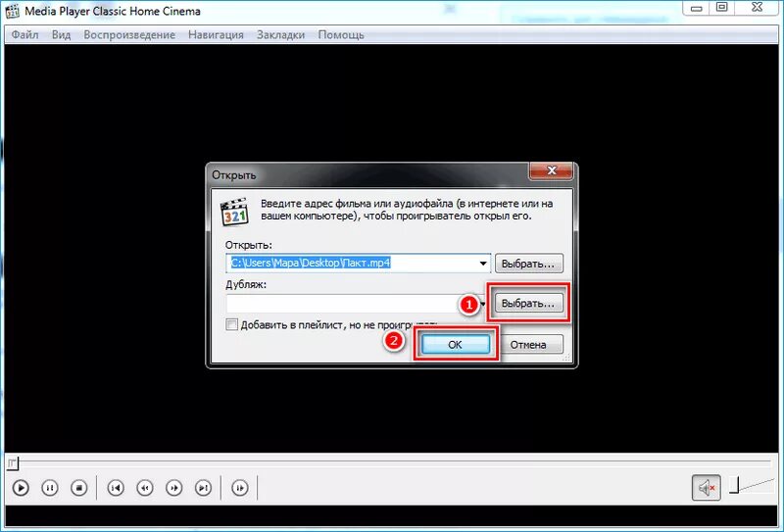Toggle the mute speaker icon
The image size is (784, 532).
pos(706,488)
